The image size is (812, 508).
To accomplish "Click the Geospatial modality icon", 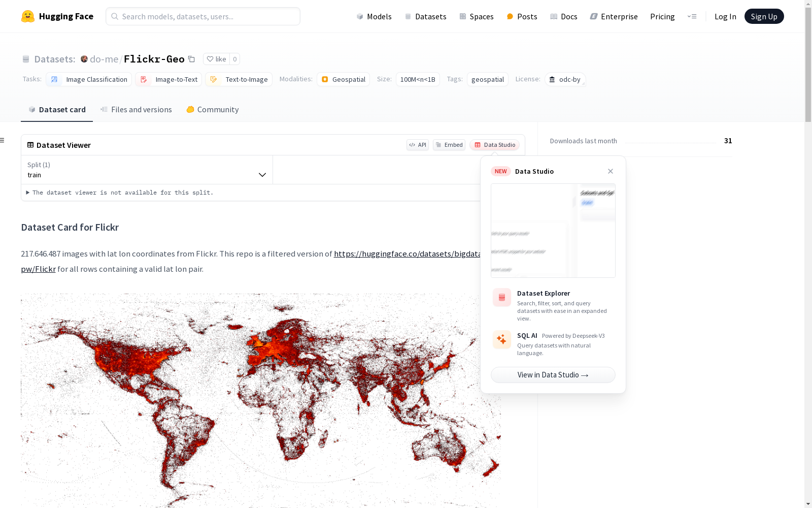I will (325, 79).
